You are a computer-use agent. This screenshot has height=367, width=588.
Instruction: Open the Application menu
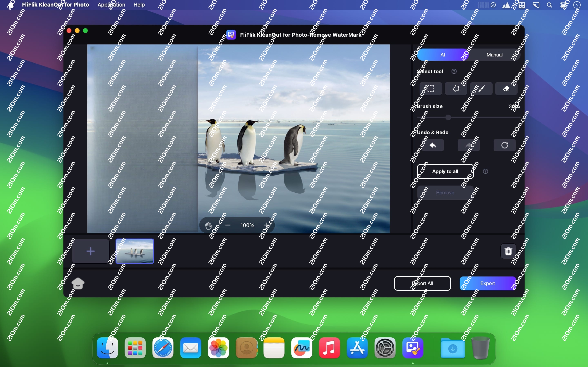(111, 5)
